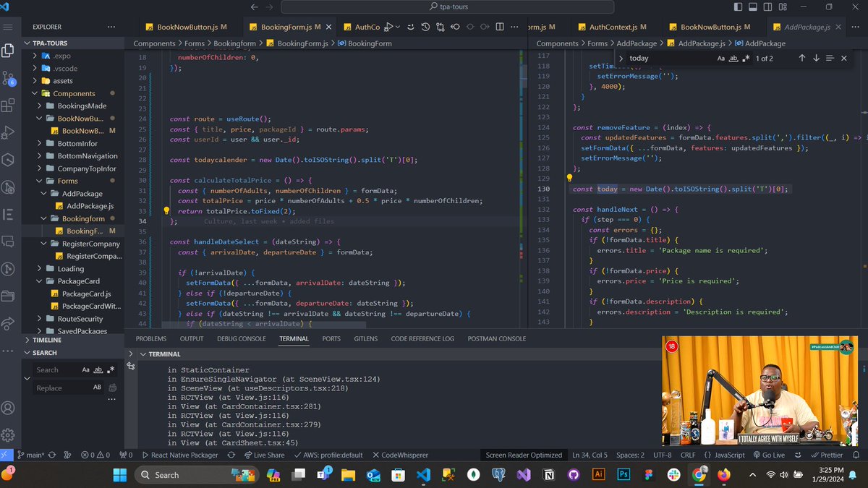Go back with the title bar arrow
The image size is (868, 488).
tap(254, 7)
